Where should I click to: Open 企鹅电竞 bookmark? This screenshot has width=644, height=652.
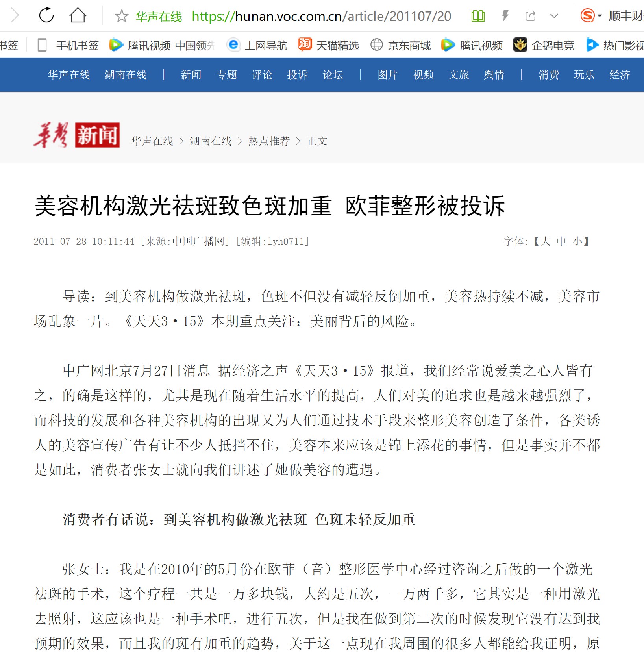544,45
